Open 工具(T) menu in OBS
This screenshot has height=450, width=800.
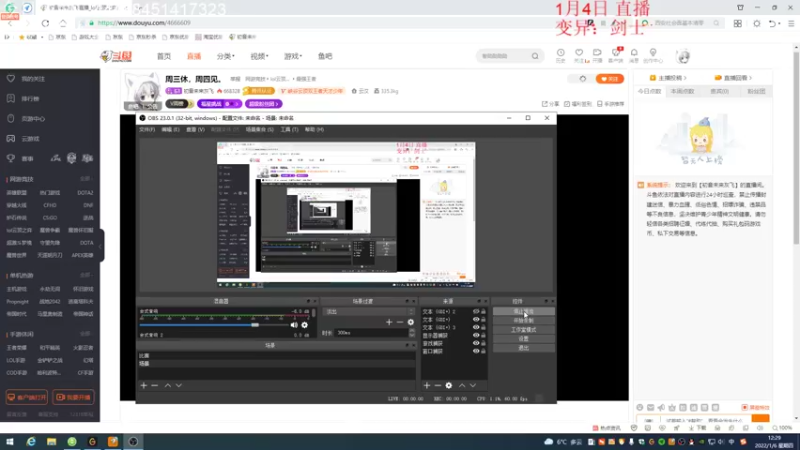tap(289, 130)
